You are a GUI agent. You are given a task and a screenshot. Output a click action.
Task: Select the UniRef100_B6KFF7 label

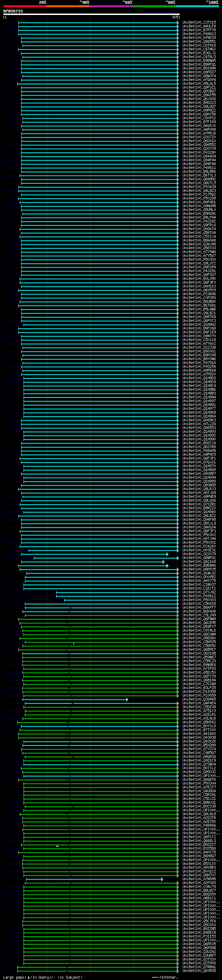[x=199, y=608]
